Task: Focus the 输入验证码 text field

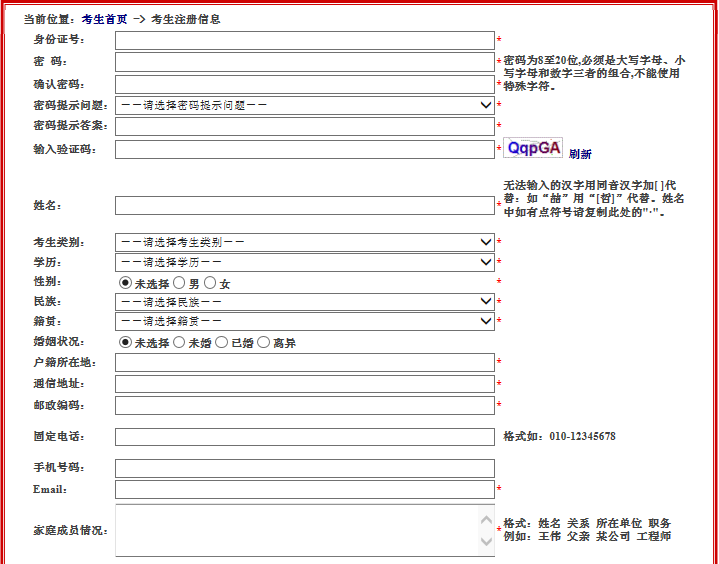Action: point(305,149)
